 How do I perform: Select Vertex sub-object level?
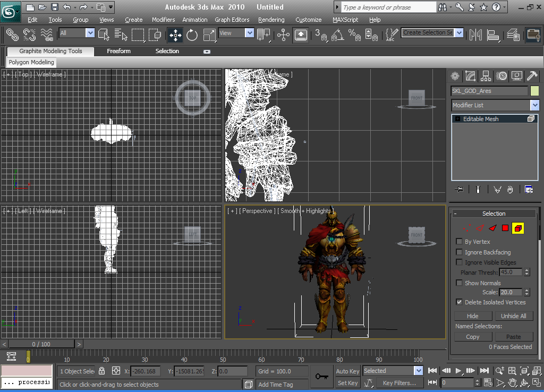[467, 228]
